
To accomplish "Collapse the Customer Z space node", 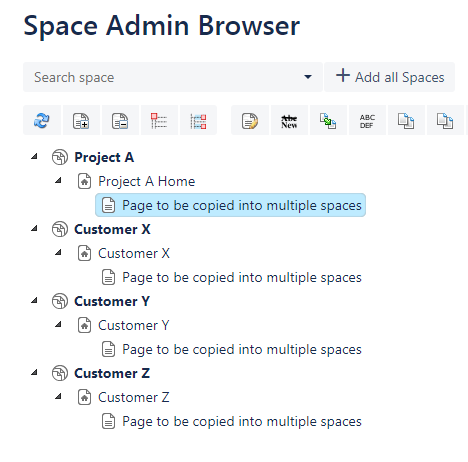I will 34,372.
